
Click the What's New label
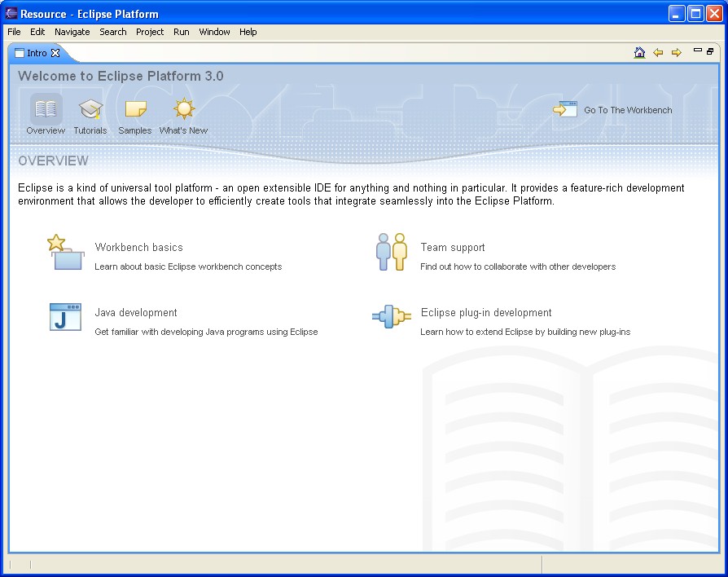tap(183, 130)
